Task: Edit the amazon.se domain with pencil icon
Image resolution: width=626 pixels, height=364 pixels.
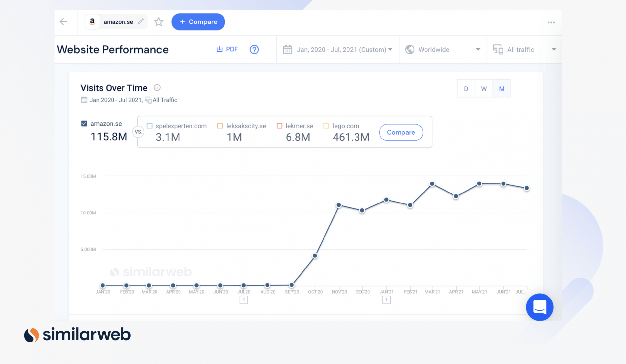Action: (x=141, y=21)
